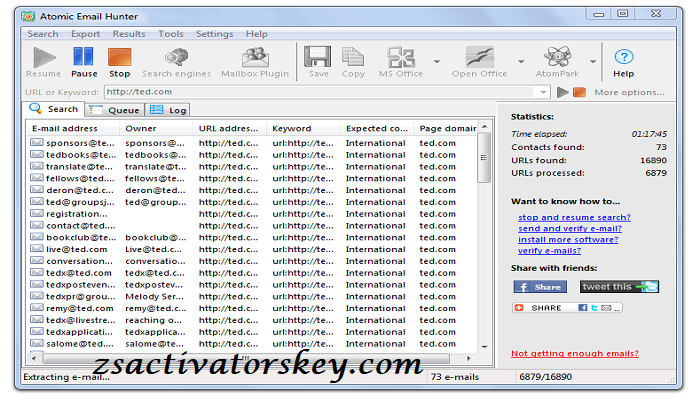The height and width of the screenshot is (400, 700).
Task: Stop the extraction with Stop icon
Action: pyautogui.click(x=119, y=58)
